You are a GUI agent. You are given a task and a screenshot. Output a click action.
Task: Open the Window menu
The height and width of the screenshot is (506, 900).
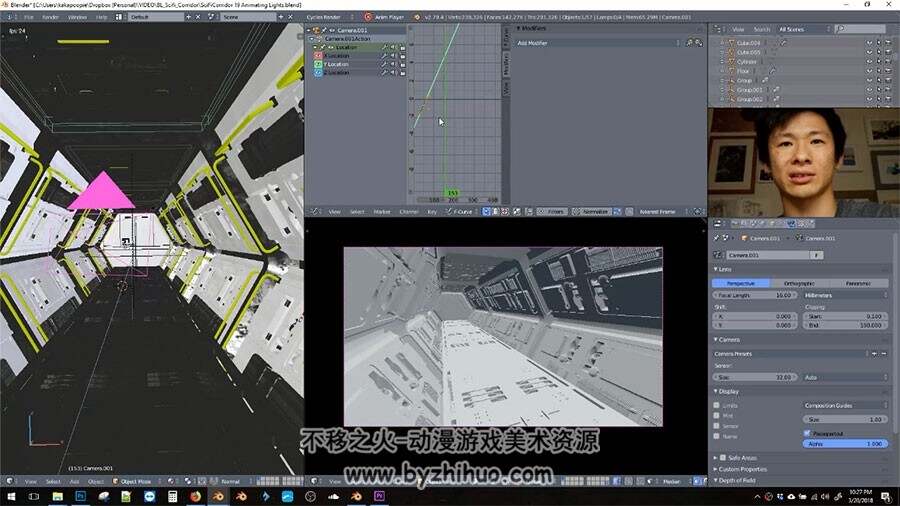[77, 17]
